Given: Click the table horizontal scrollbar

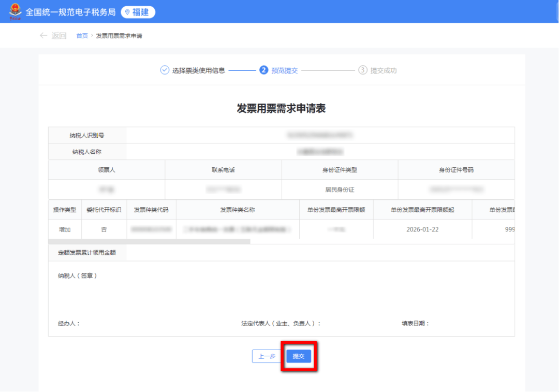Looking at the screenshot, I should coord(149,241).
